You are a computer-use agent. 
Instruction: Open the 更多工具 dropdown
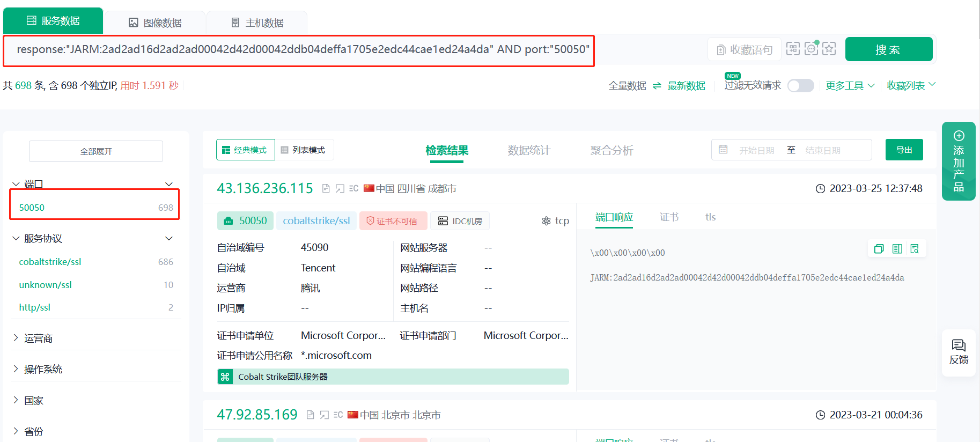[x=850, y=86]
